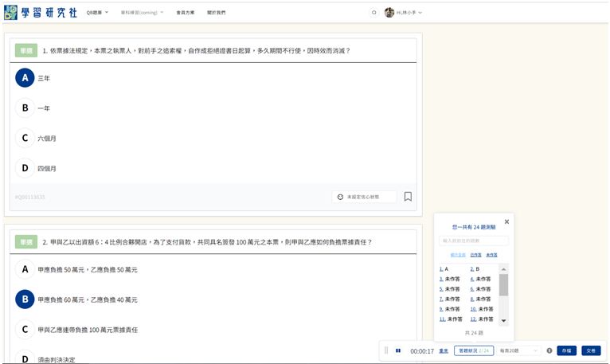Bookmark question 1 with the bookmark icon

click(x=408, y=197)
